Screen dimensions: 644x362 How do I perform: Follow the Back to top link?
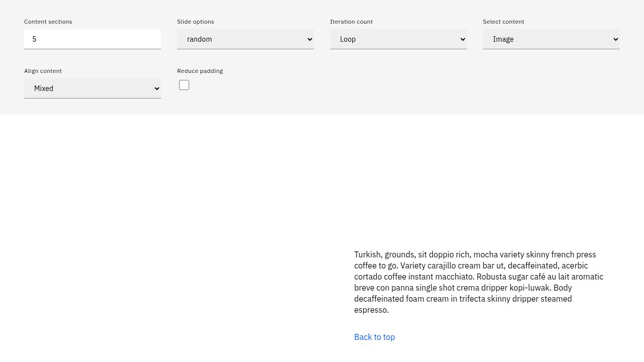(374, 337)
